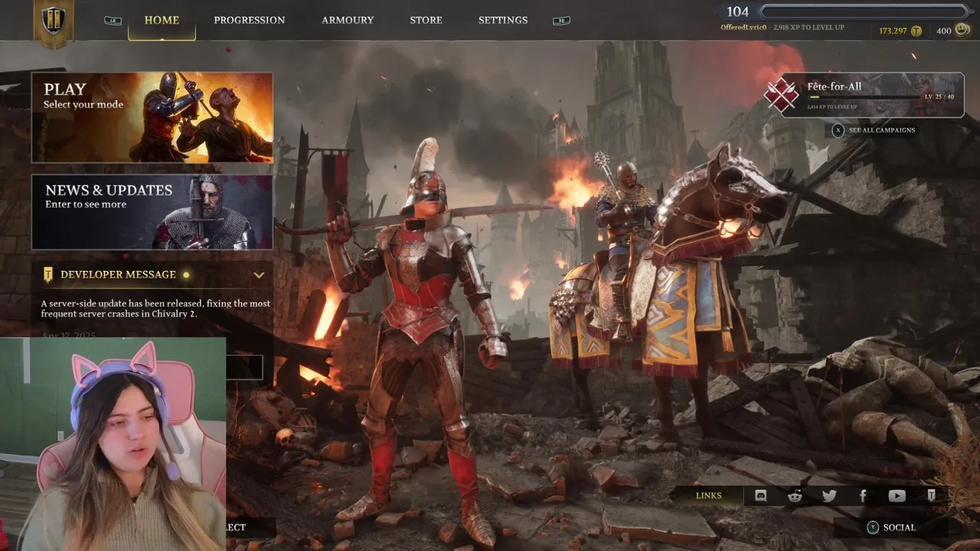Viewport: 980px width, 551px height.
Task: Click the Links label
Action: (x=708, y=496)
